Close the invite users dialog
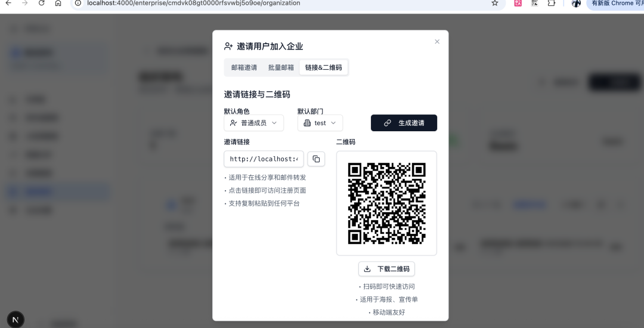 (x=437, y=42)
